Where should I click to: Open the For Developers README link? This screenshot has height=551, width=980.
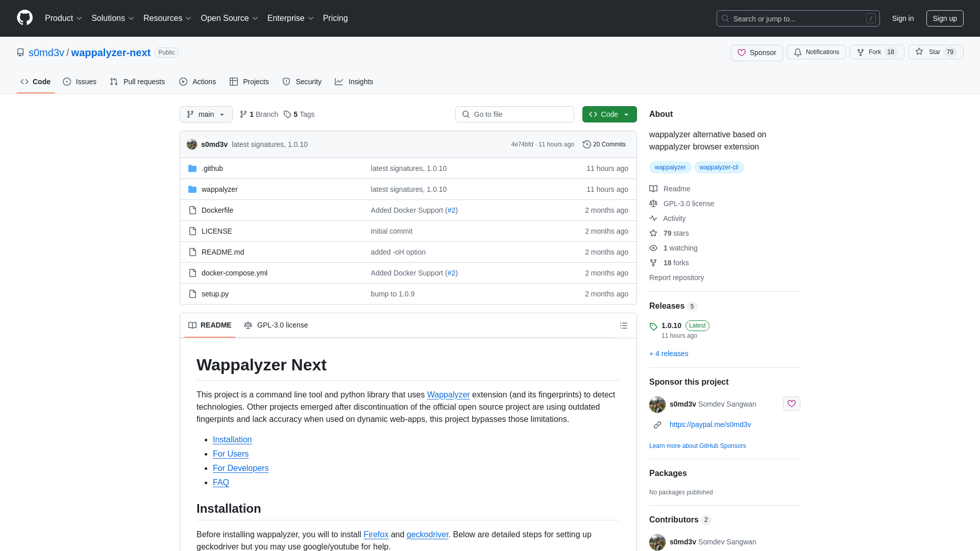240,468
